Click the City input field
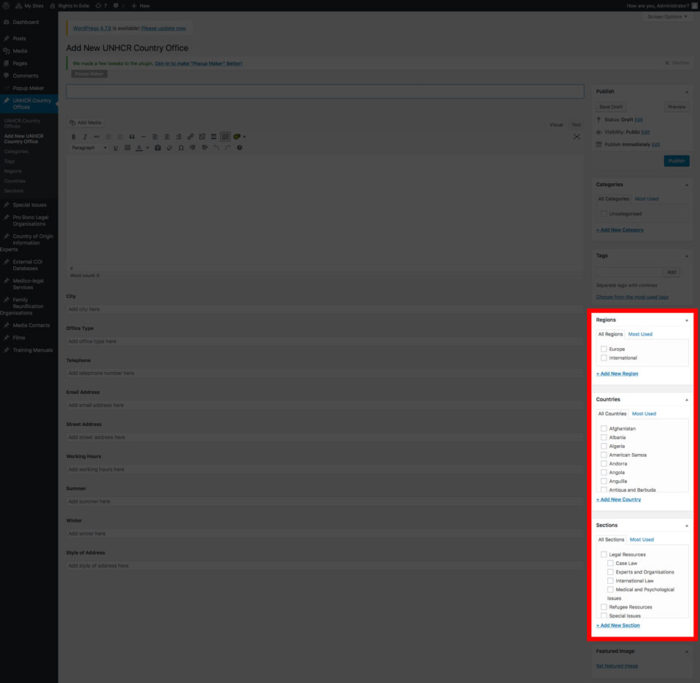This screenshot has height=683, width=700. click(325, 309)
